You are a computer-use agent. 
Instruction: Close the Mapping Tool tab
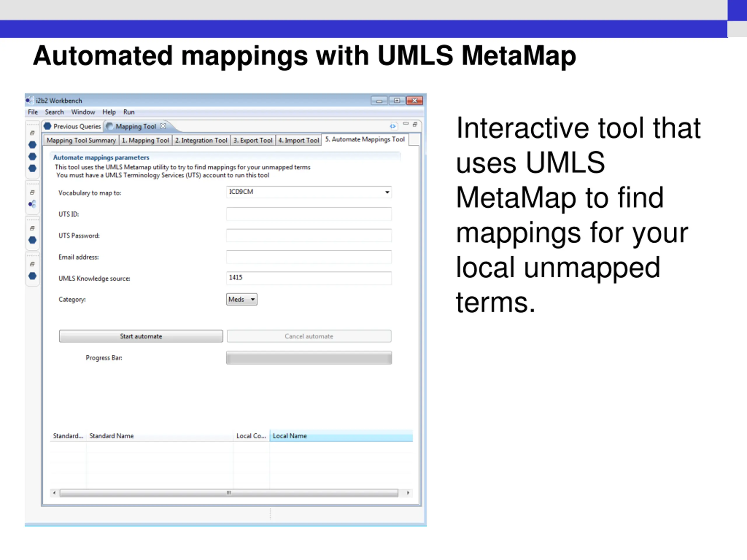coord(163,126)
